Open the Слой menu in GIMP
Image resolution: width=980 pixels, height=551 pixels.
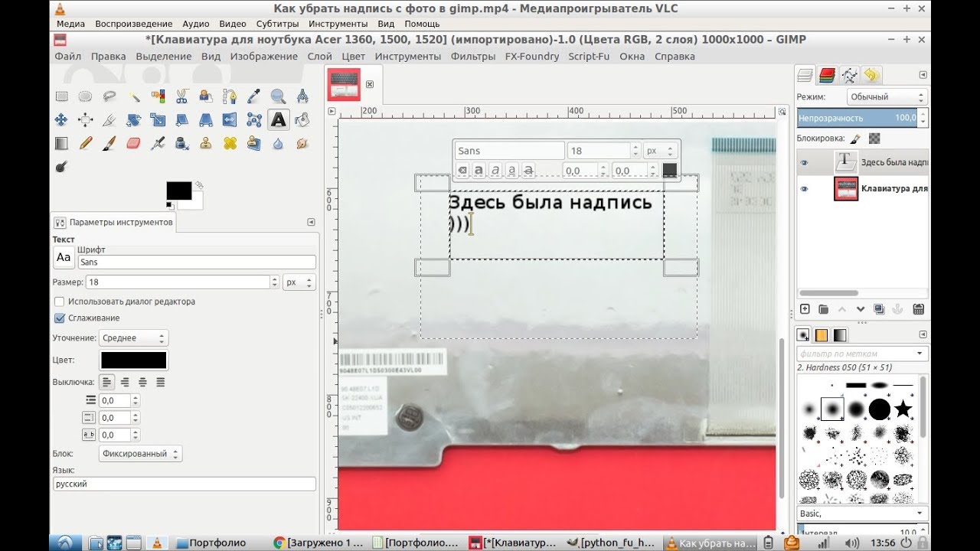[x=319, y=56]
